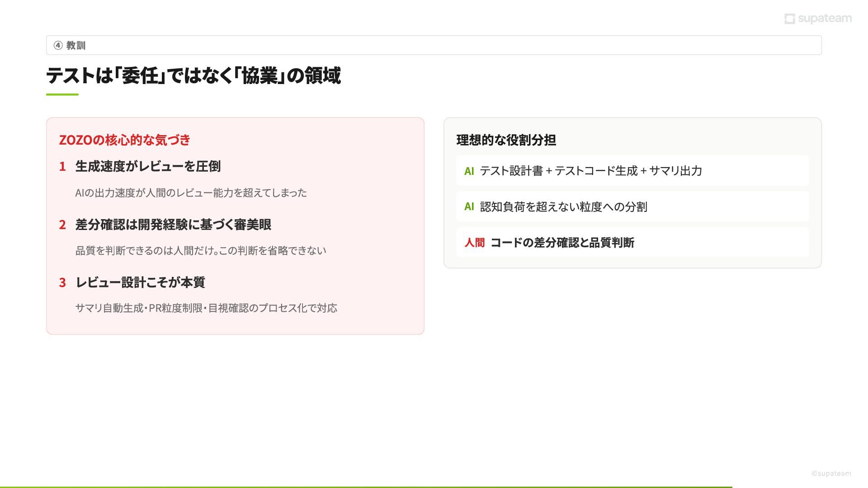Select the レビュー設計こそが本質 heading

140,282
